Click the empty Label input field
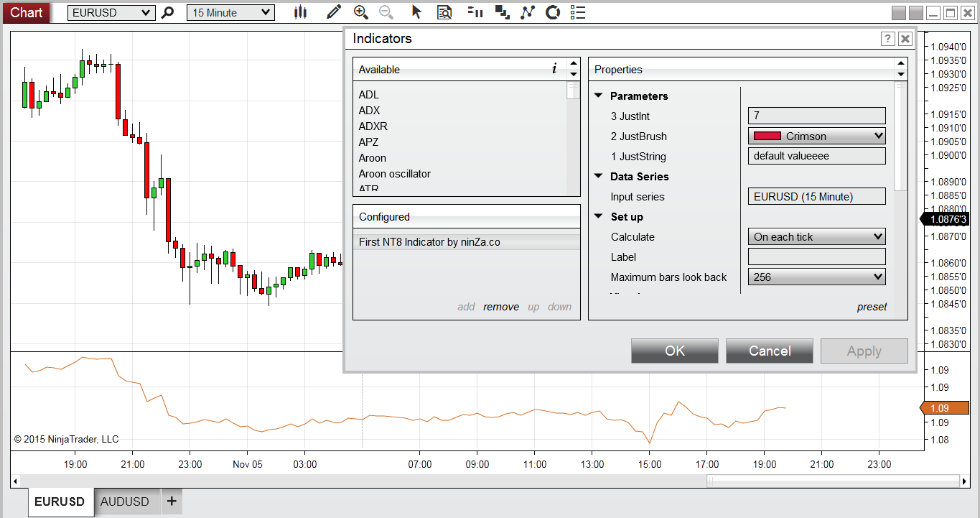Viewport: 980px width, 518px height. (x=817, y=256)
